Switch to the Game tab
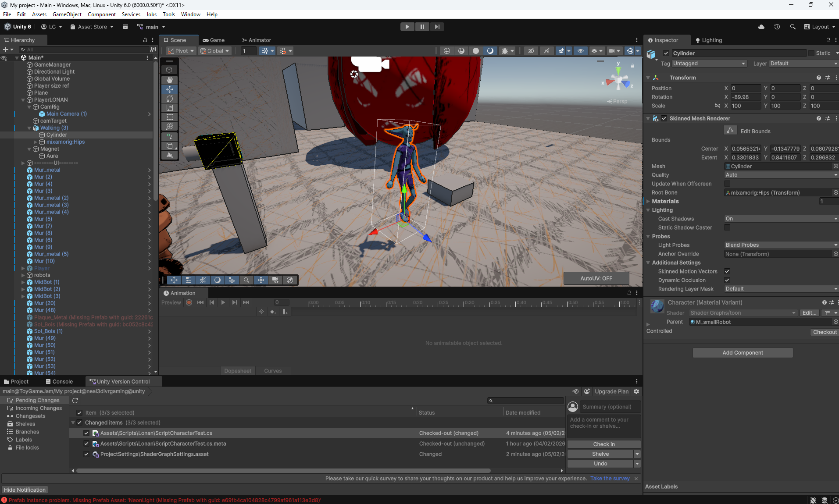 214,40
